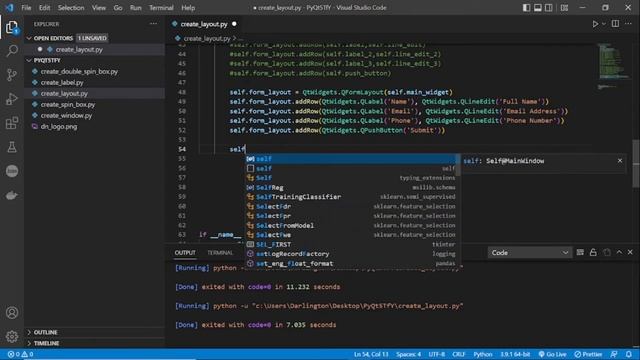Switch to the TERMINAL panel tab

pyautogui.click(x=220, y=253)
